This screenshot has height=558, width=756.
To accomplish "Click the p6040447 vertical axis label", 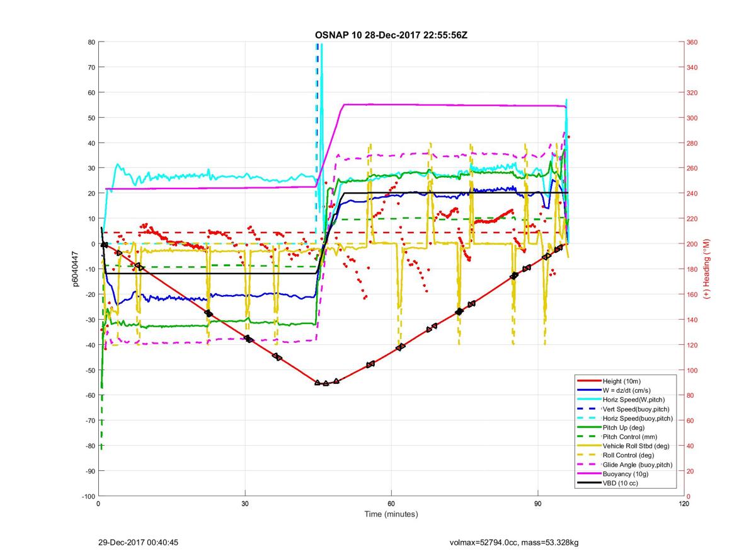I will 75,269.
